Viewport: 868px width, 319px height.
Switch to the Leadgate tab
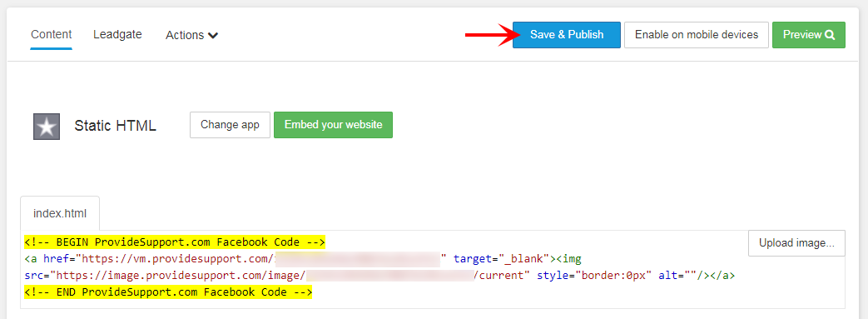point(117,34)
